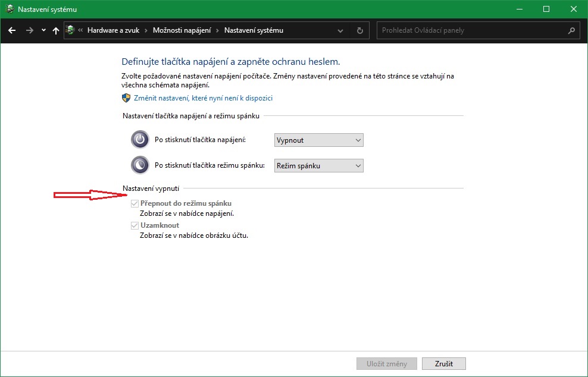
Task: Click the Prohledat Ovládací panely search field
Action: [x=470, y=30]
